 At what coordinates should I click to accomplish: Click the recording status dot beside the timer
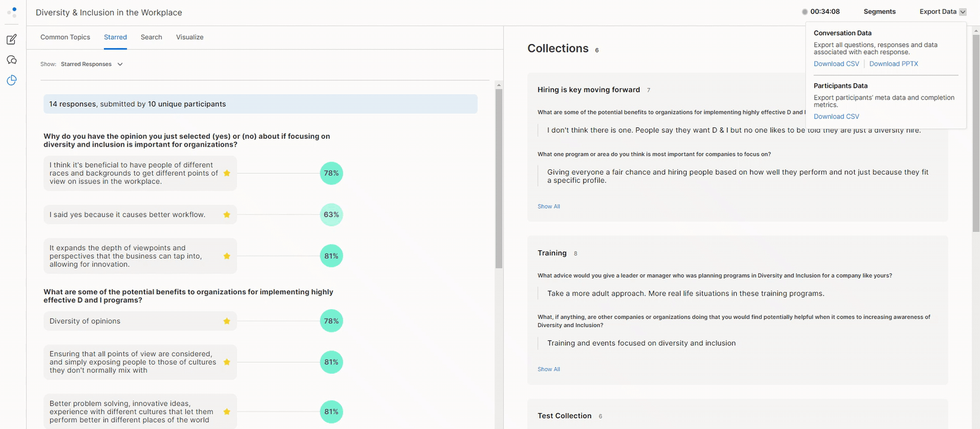pyautogui.click(x=804, y=12)
